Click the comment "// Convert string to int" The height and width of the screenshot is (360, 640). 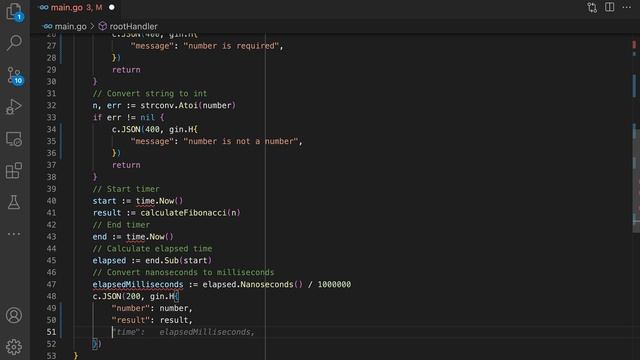click(x=150, y=93)
